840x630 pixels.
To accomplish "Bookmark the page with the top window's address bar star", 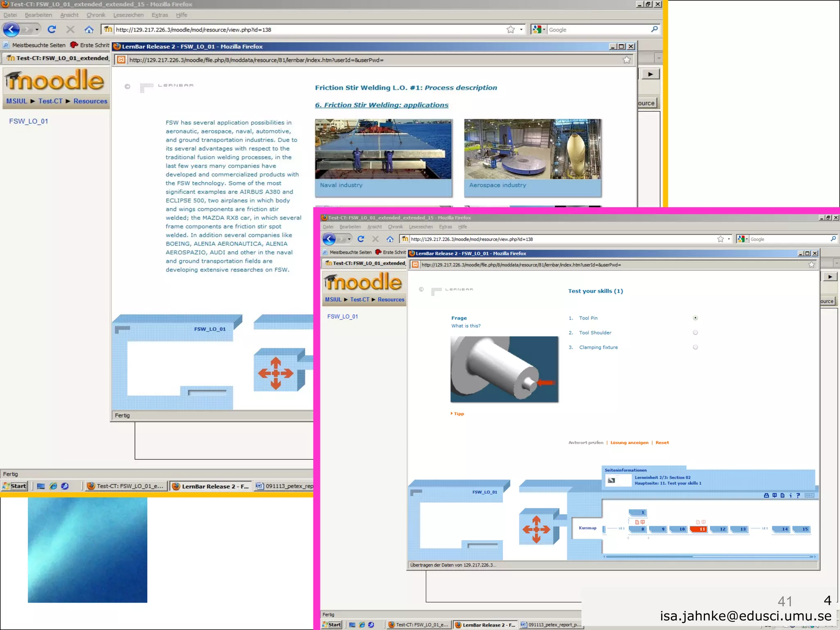I will [510, 30].
